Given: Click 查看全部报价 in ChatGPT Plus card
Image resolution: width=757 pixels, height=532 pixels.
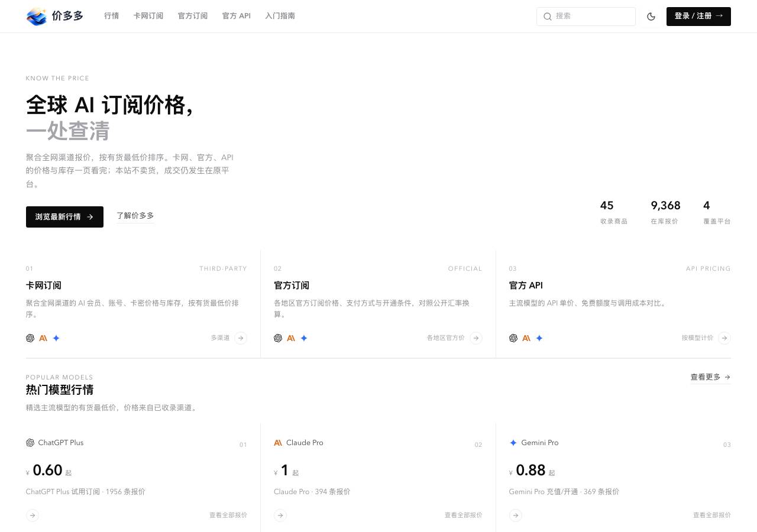Looking at the screenshot, I should point(228,515).
